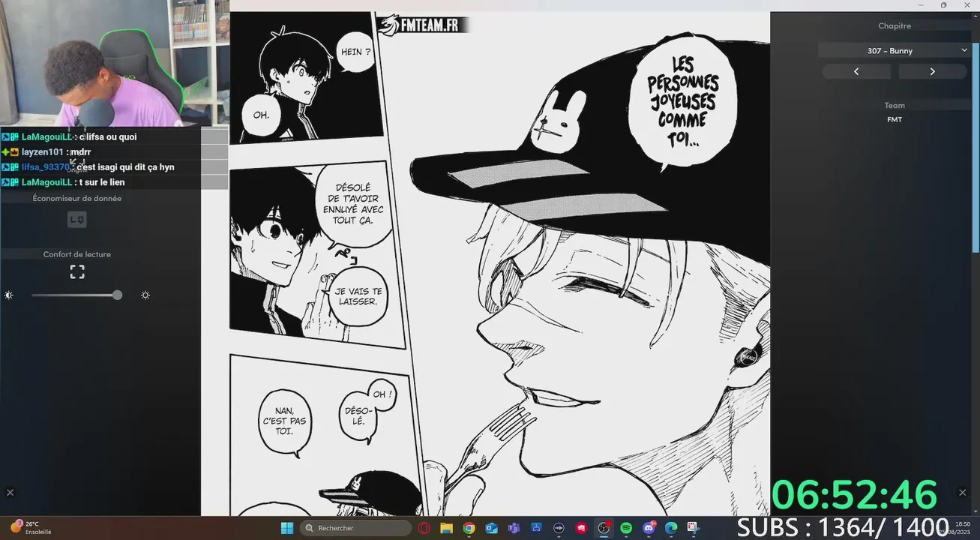Open the Windows Start menu
Image resolution: width=980 pixels, height=540 pixels.
[x=287, y=528]
